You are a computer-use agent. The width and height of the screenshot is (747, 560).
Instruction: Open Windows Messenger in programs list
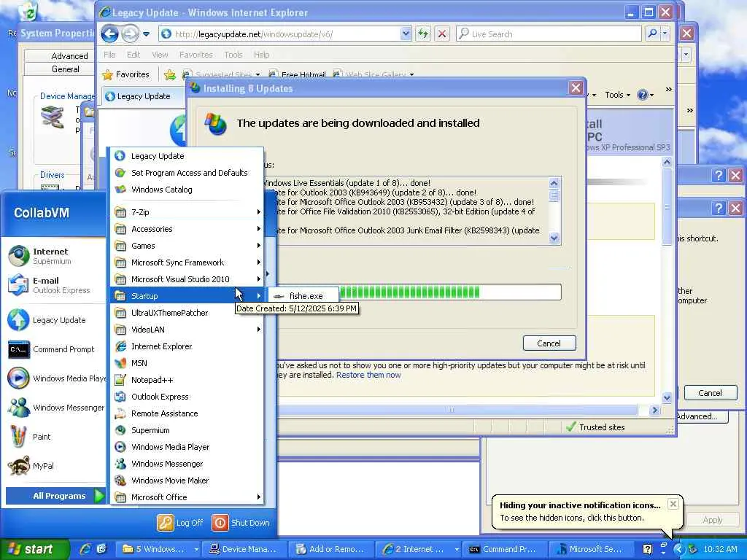pos(187,463)
